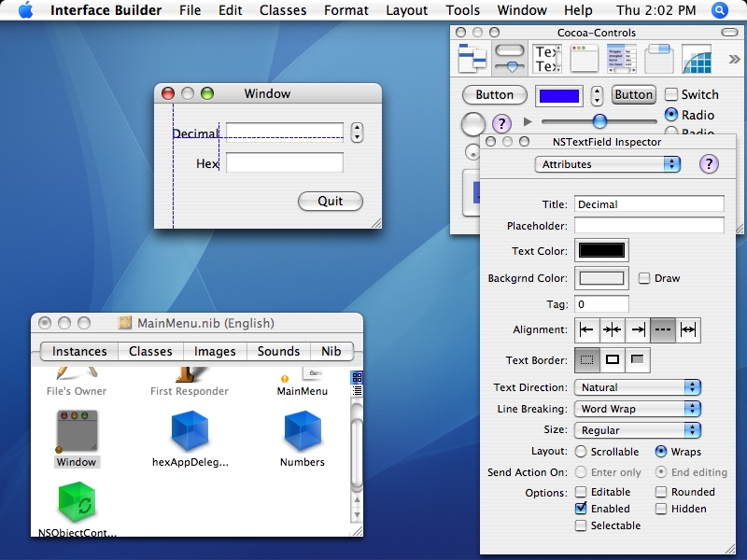The height and width of the screenshot is (560, 747).
Task: Toggle the Draw background checkbox
Action: coord(643,278)
